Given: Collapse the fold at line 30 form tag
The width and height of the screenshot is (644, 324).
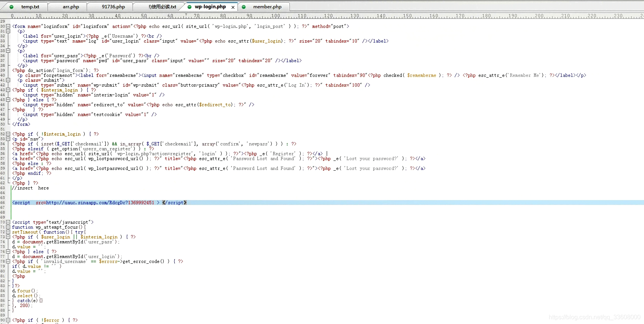Looking at the screenshot, I should click(8, 26).
